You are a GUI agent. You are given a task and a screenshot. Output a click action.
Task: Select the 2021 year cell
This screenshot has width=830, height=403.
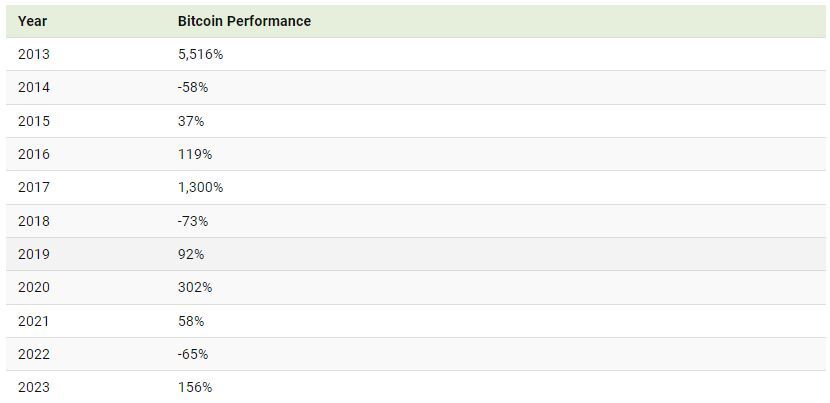(33, 321)
